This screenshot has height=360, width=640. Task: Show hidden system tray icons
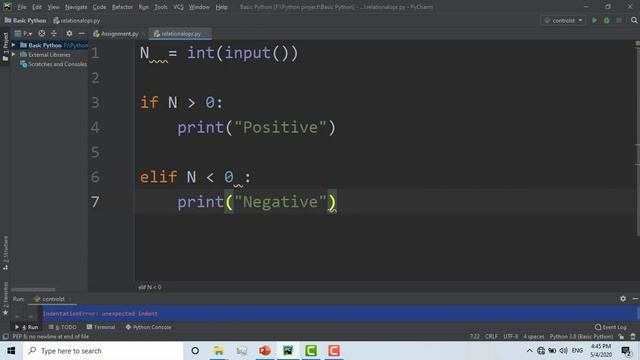coord(529,351)
